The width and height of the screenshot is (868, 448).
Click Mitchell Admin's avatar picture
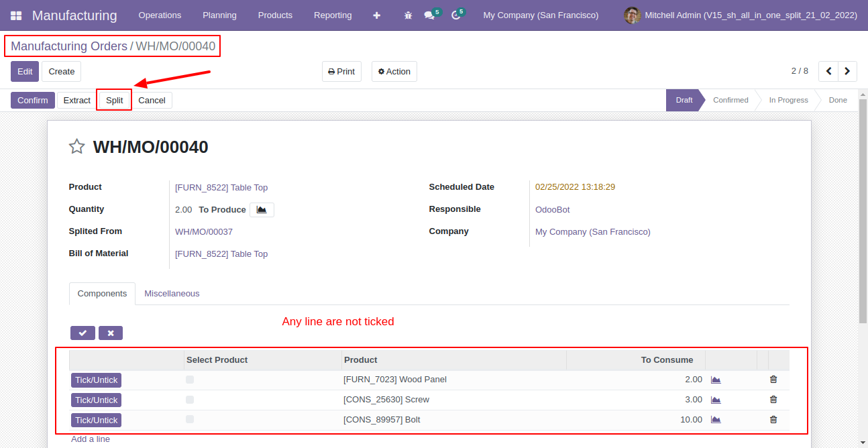632,15
